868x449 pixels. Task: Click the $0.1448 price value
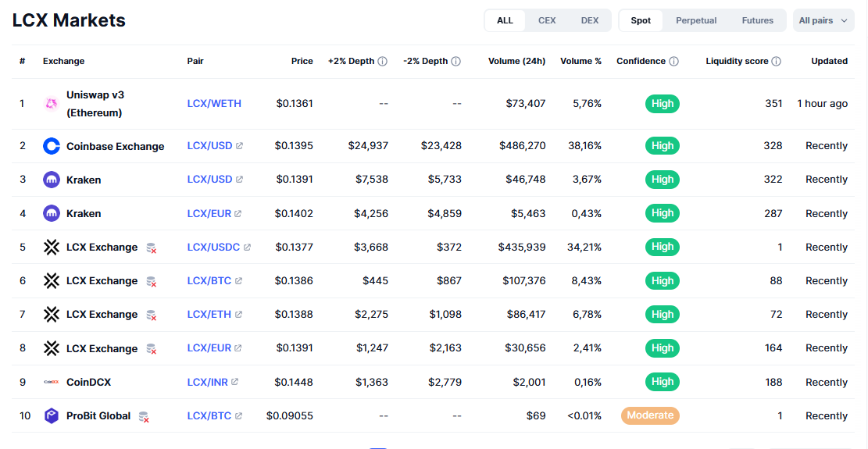pos(294,382)
